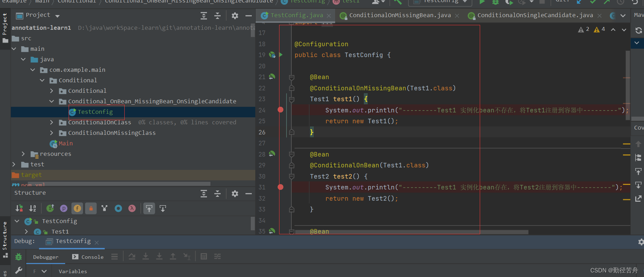The height and width of the screenshot is (277, 644).
Task: Open the Console tab
Action: tap(88, 257)
